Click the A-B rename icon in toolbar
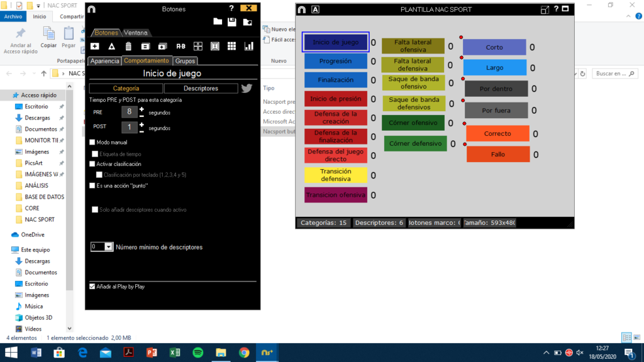 pos(180,46)
